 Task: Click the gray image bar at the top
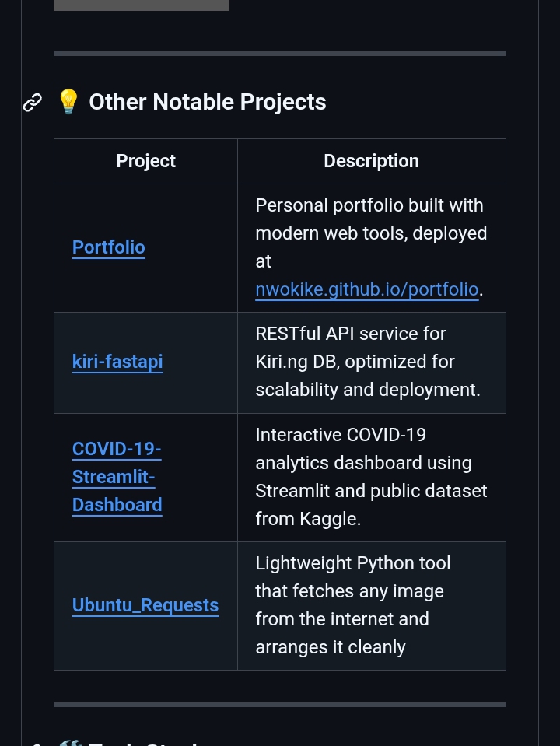click(x=141, y=5)
